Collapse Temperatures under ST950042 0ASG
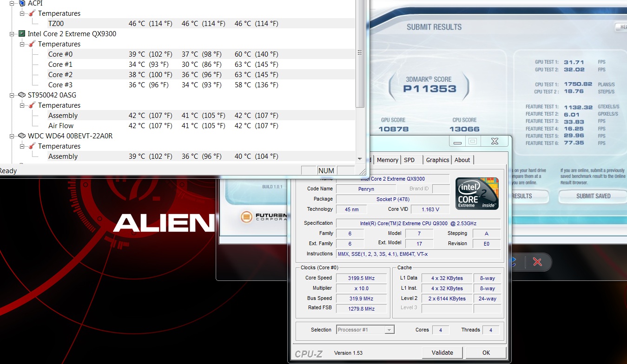The width and height of the screenshot is (627, 364). coord(22,105)
